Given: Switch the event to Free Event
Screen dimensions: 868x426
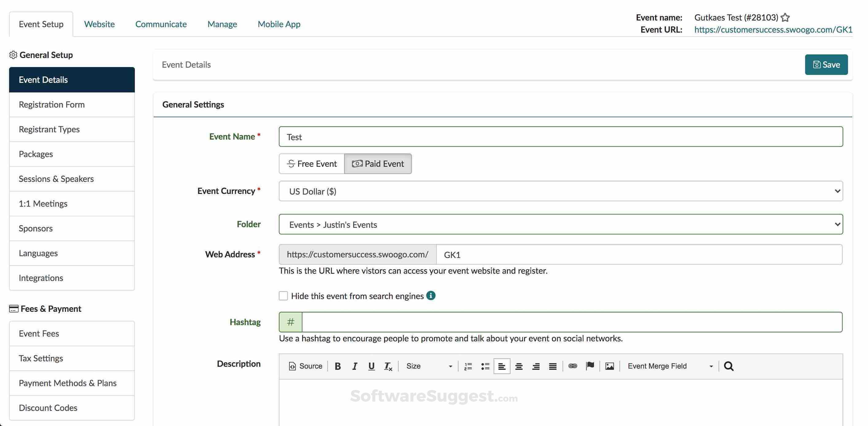Looking at the screenshot, I should click(311, 164).
